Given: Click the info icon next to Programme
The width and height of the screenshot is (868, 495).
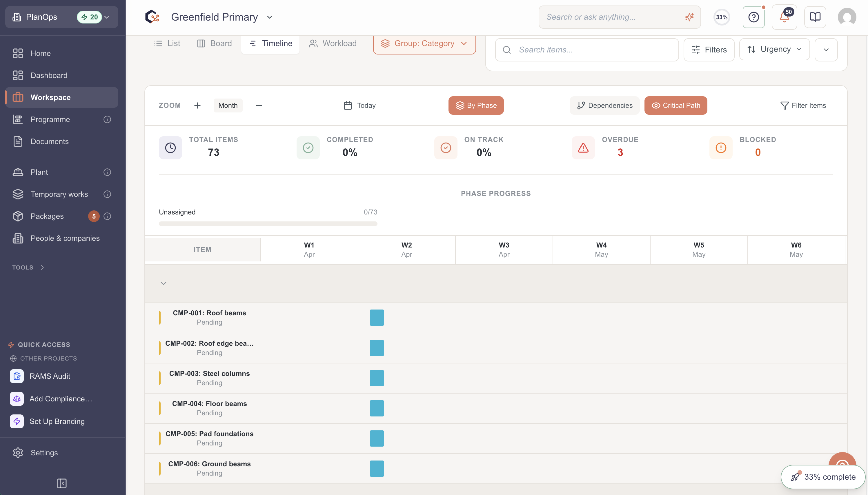Looking at the screenshot, I should [107, 119].
